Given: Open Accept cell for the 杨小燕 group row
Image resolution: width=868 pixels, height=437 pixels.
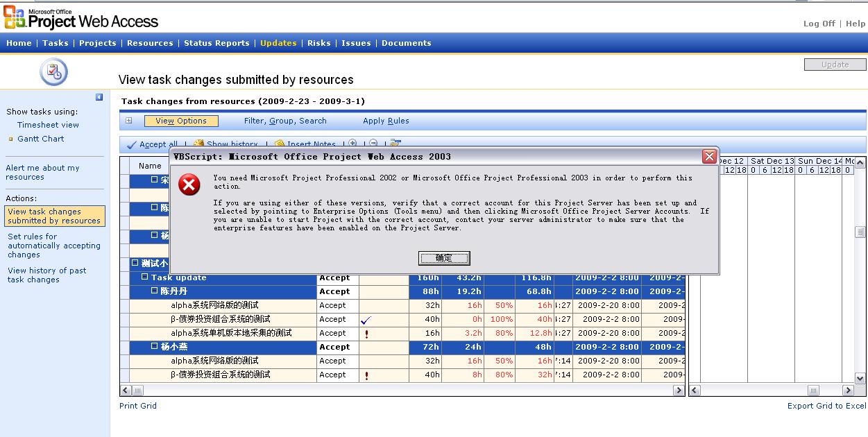Looking at the screenshot, I should 338,347.
